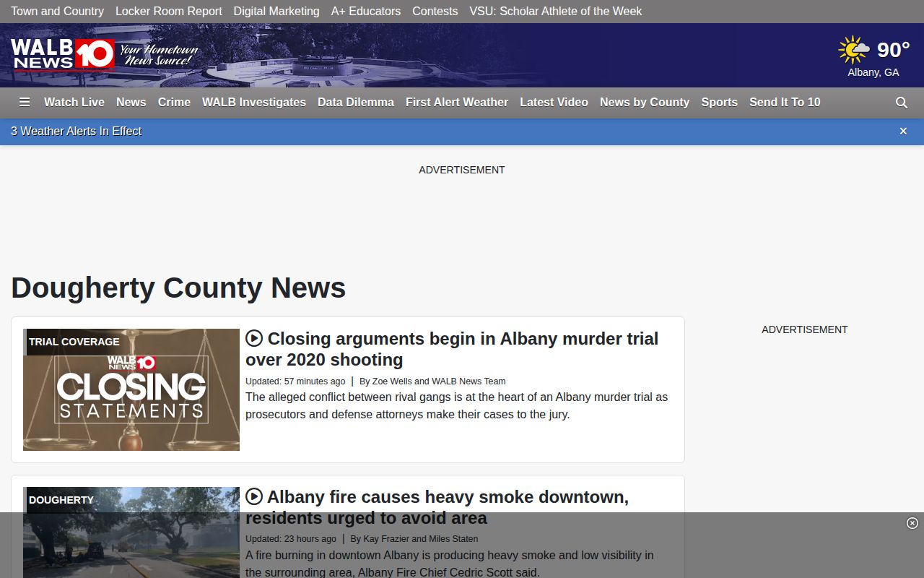This screenshot has width=924, height=578.
Task: Open Data Dilemma section
Action: tap(356, 103)
